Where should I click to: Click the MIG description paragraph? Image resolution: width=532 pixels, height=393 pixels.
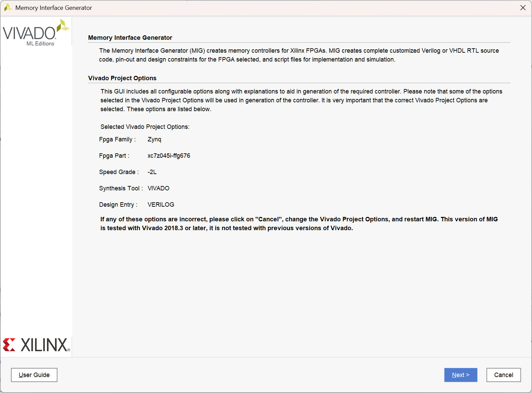(299, 55)
